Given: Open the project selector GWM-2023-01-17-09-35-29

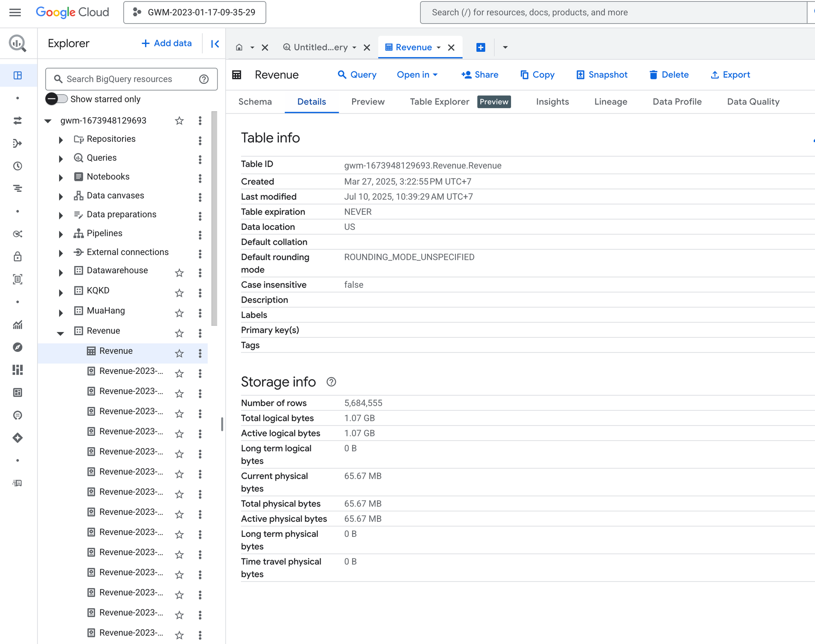Looking at the screenshot, I should click(195, 12).
